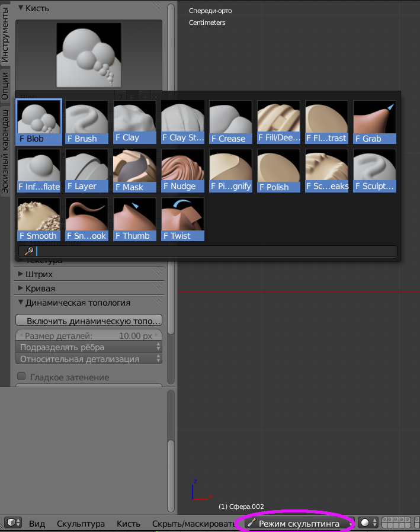This screenshot has height=532, width=420.
Task: Select the Smooth brush
Action: click(x=39, y=220)
